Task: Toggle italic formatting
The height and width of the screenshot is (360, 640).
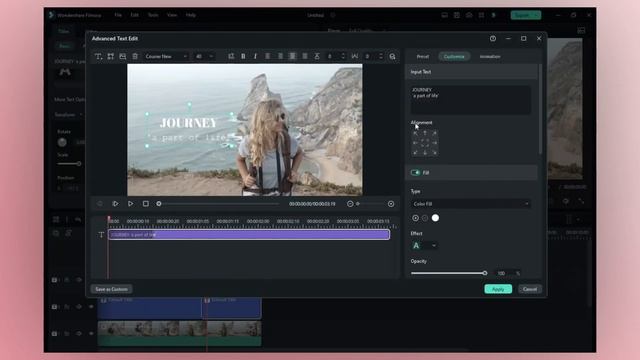Action: pos(256,56)
